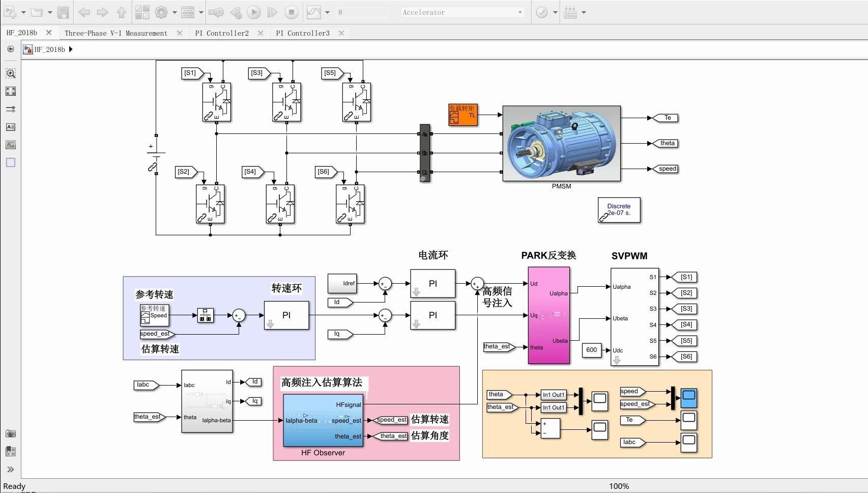Expand the new model dropdown arrow
The height and width of the screenshot is (493, 868).
point(23,12)
